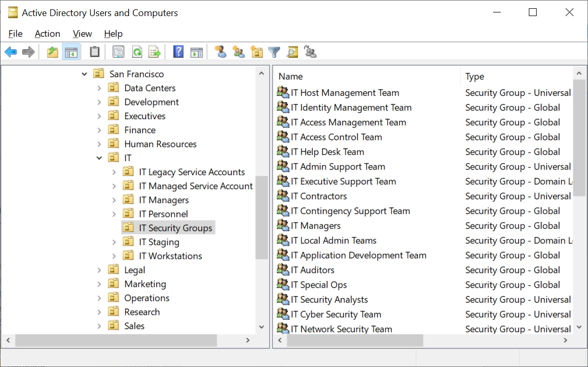Click the Up one level folder icon

tap(52, 52)
